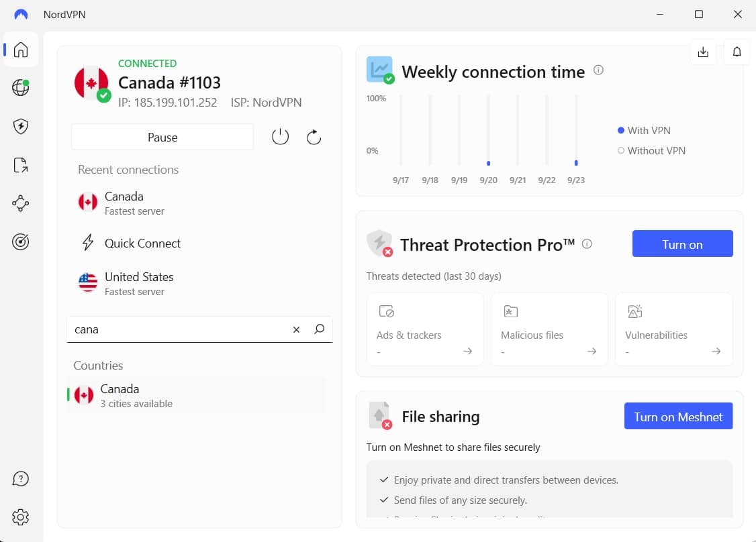Open the Home tab in sidebar
The height and width of the screenshot is (542, 756).
coord(20,50)
